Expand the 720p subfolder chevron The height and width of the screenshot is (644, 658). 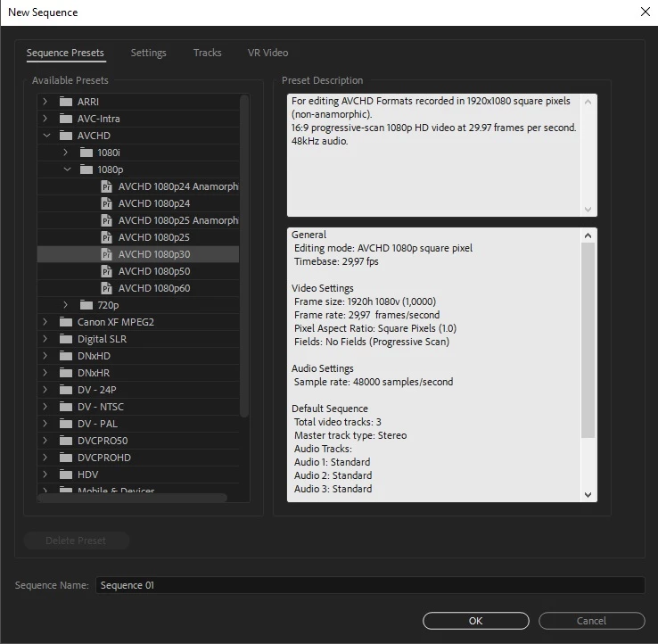tap(65, 305)
